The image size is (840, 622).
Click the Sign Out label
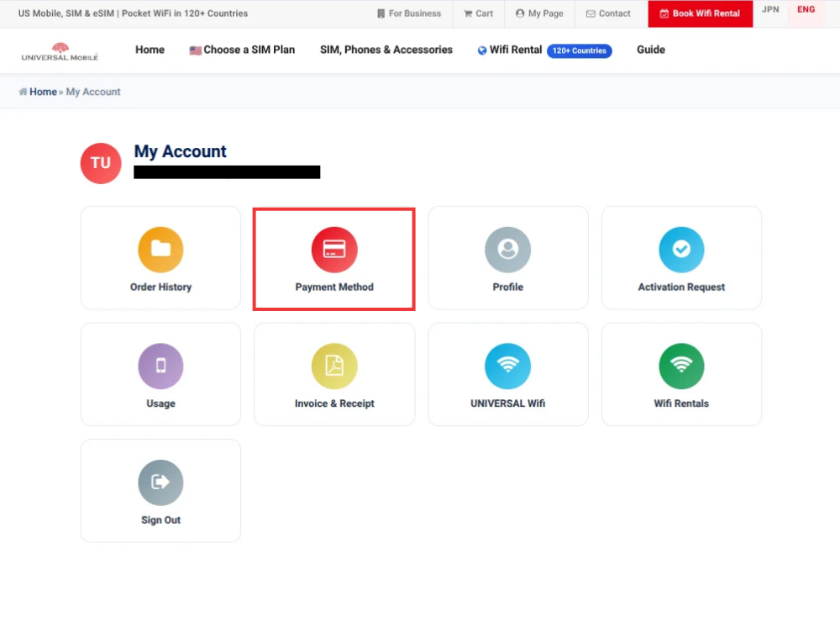160,520
